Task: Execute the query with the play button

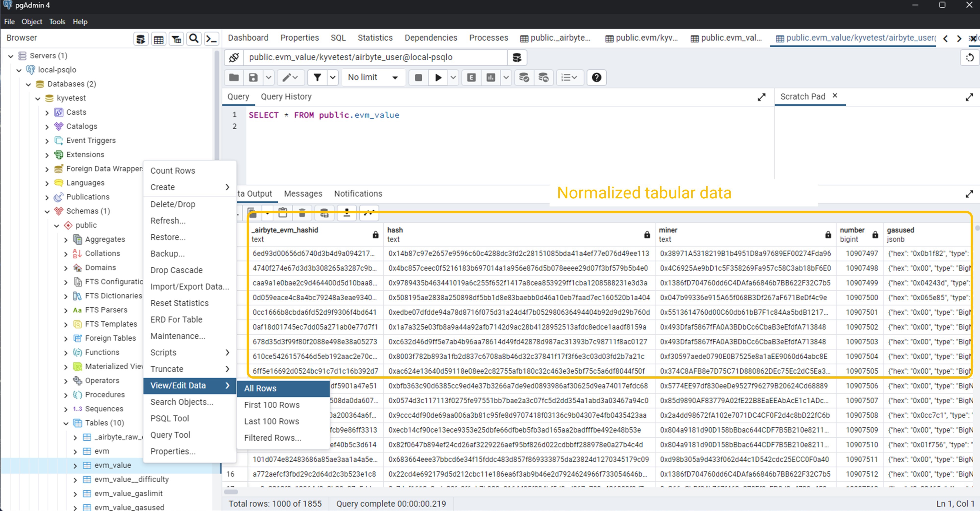Action: click(438, 78)
